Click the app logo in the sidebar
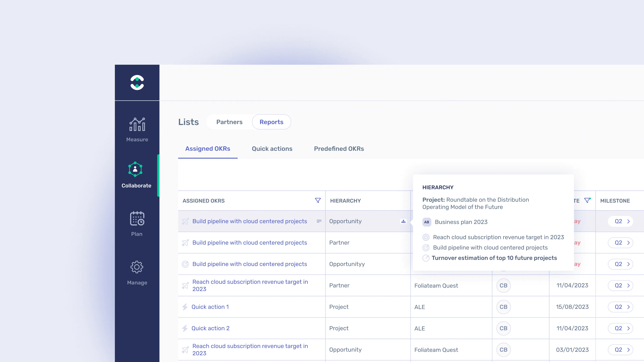644x362 pixels. coord(137,82)
